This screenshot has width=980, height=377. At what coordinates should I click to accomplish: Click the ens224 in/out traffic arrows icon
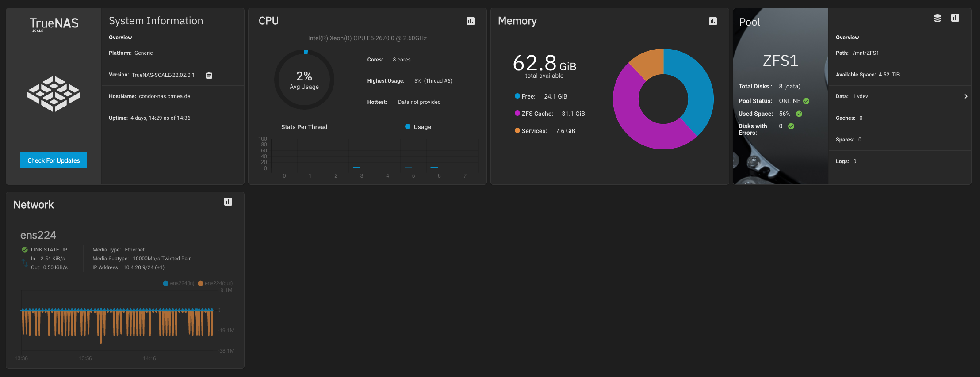(x=25, y=263)
